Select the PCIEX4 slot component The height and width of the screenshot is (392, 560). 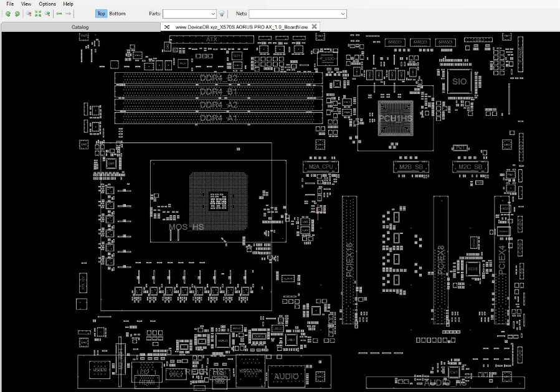tap(502, 259)
